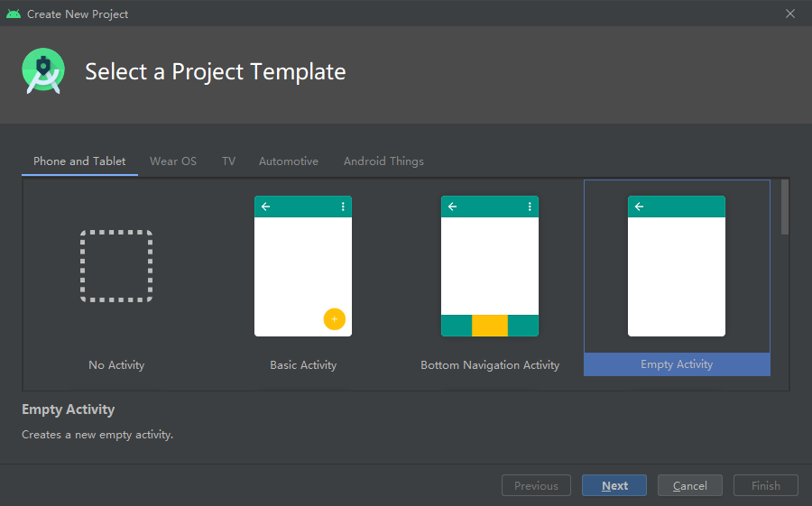The image size is (812, 506).
Task: Switch to the Automotive tab
Action: tap(289, 161)
